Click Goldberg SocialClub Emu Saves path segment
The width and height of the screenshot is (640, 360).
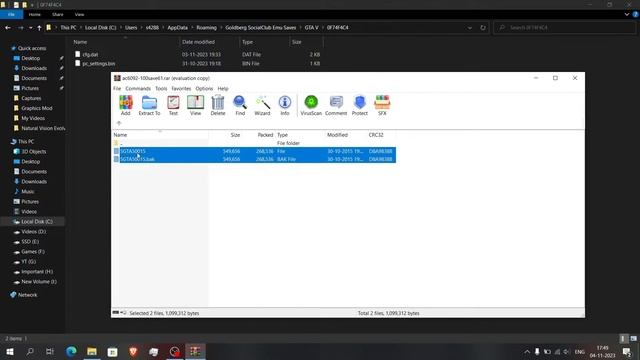click(260, 28)
